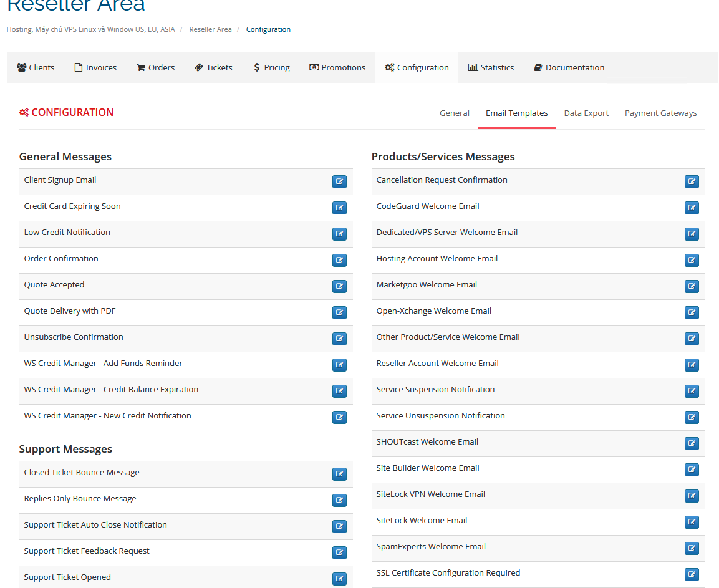719x588 pixels.
Task: Edit the Low Credit Notification template
Action: pos(339,234)
